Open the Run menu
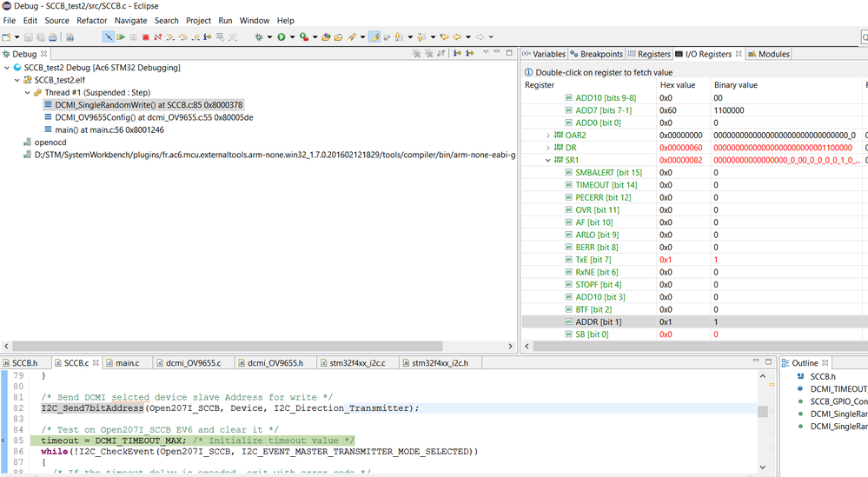The image size is (868, 477). 225,21
